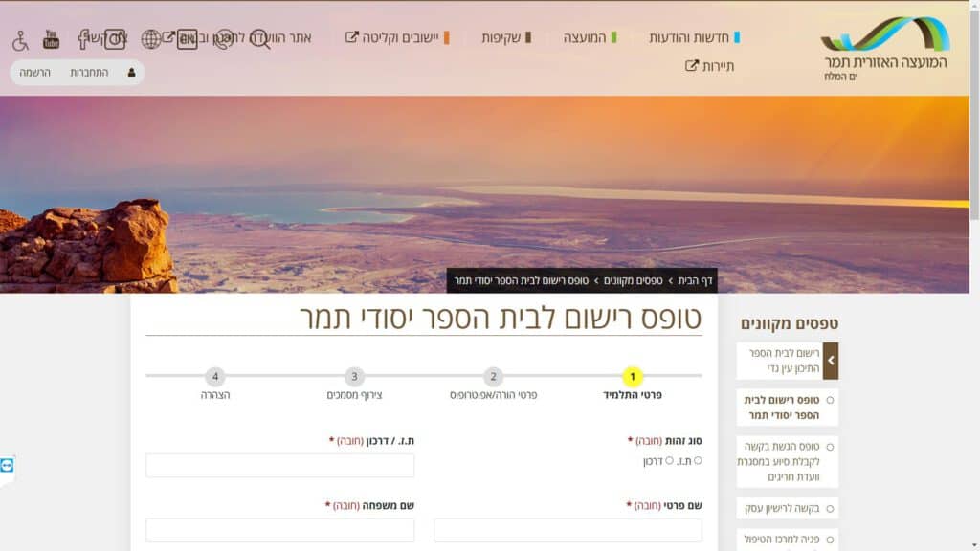The image size is (980, 551).
Task: Click the globe language icon
Action: tap(150, 38)
